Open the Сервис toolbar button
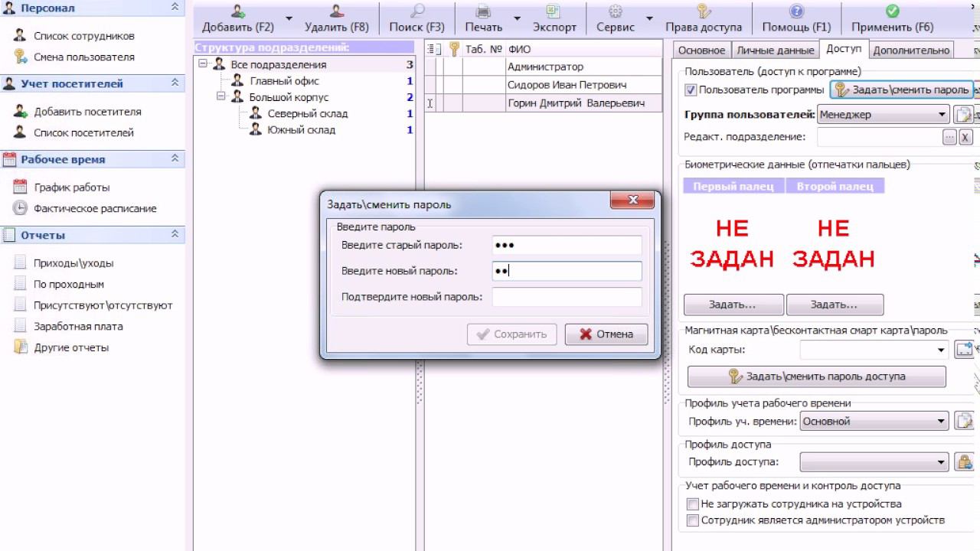 (616, 19)
